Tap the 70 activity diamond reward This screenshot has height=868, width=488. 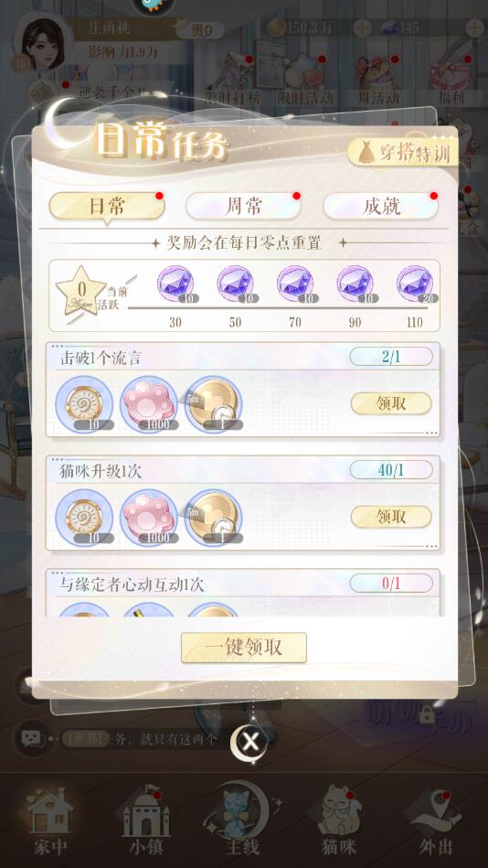coord(295,284)
